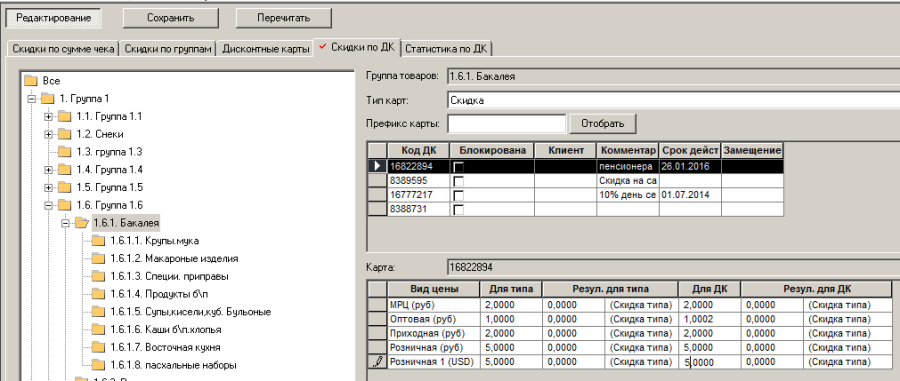Click Для ДК editing cell for Розничная 1 (USD)

click(x=709, y=362)
